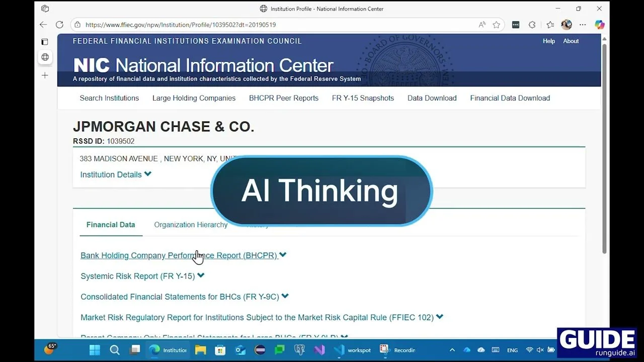
Task: Open the browser Extensions puzzle icon
Action: 532,25
